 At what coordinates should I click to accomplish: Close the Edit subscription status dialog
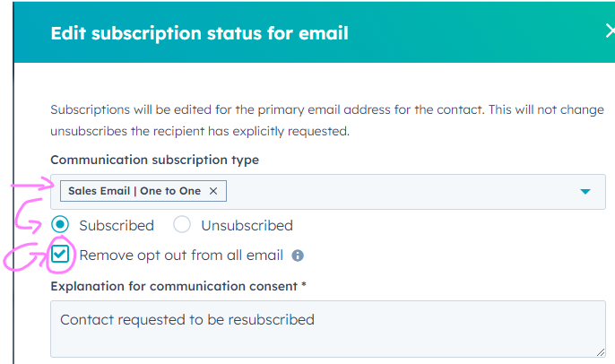(x=609, y=31)
